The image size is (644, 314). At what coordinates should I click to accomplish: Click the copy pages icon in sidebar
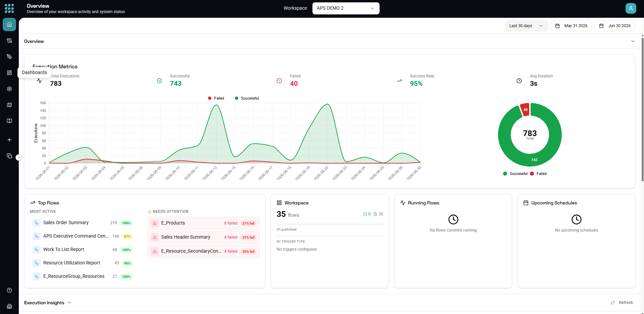coord(9,156)
